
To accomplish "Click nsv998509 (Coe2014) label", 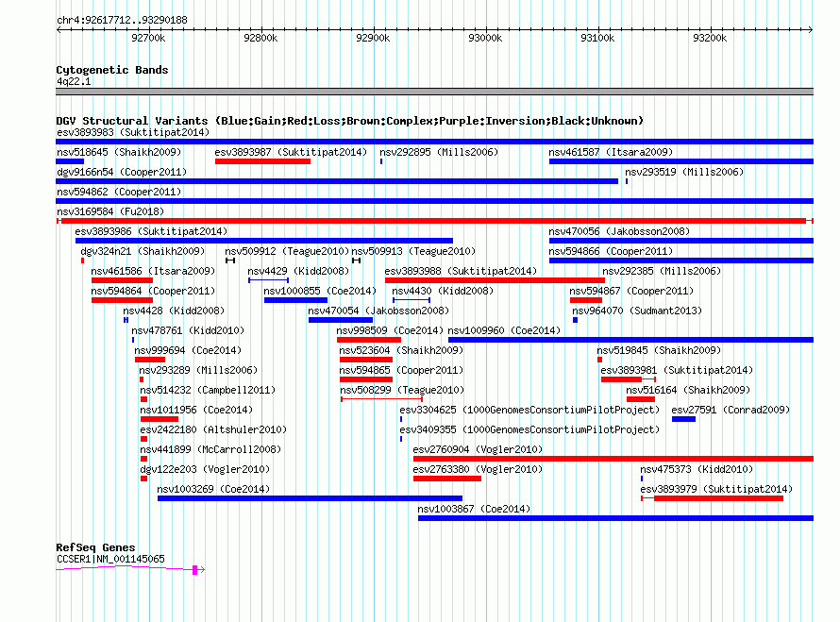I will 390,330.
